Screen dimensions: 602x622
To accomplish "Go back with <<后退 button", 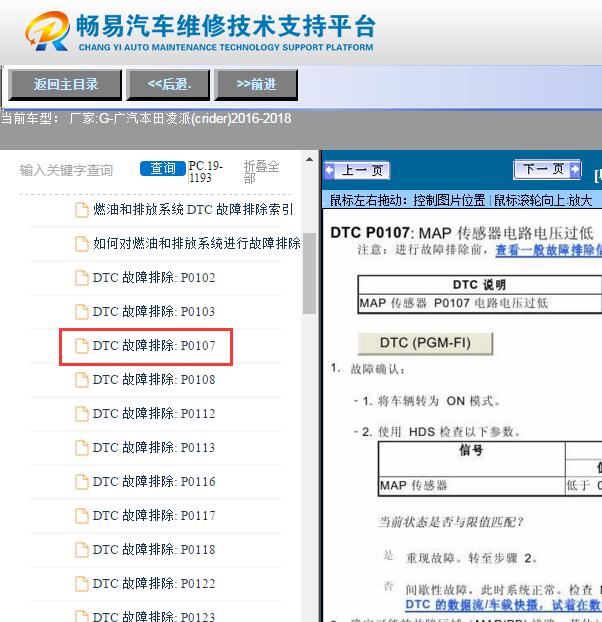I will pos(168,84).
